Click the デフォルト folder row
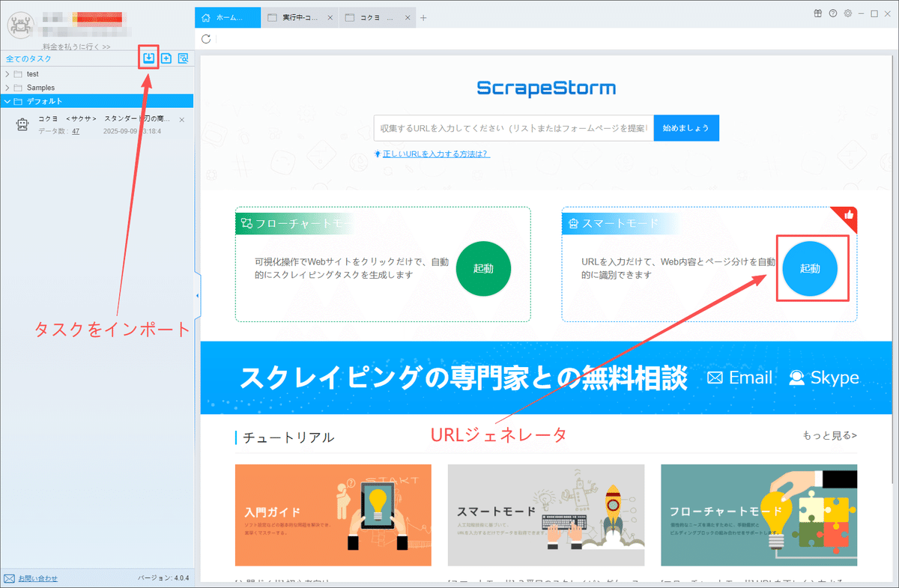 coord(97,101)
